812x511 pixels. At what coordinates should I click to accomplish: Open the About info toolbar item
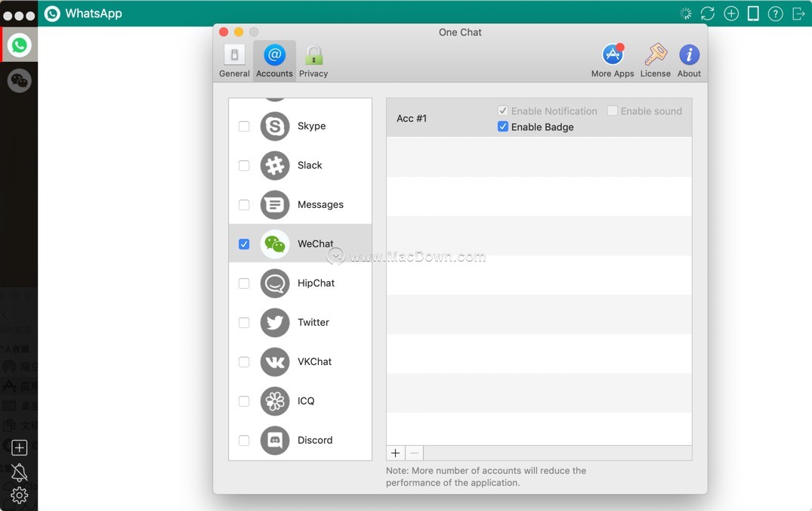coord(689,60)
